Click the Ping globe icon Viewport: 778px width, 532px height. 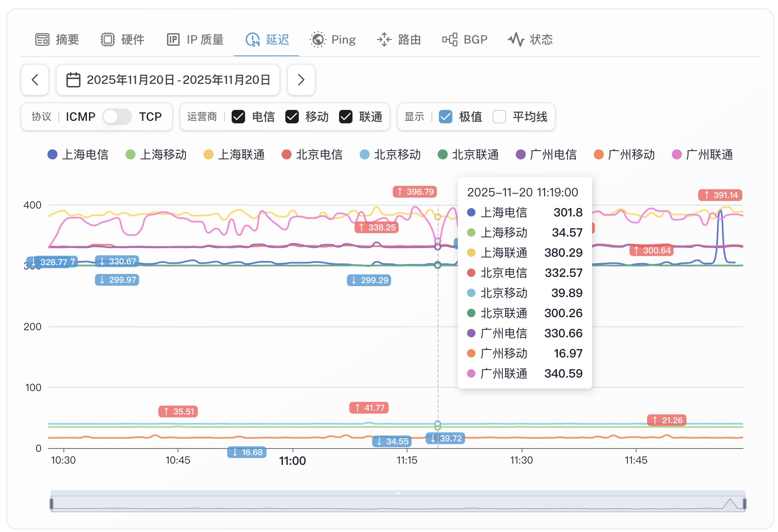(318, 39)
